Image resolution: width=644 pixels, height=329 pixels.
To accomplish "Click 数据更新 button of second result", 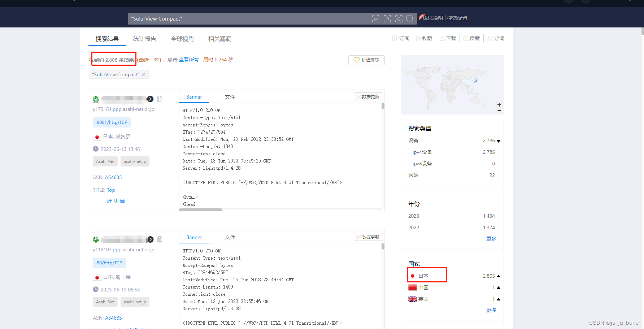I will (368, 237).
